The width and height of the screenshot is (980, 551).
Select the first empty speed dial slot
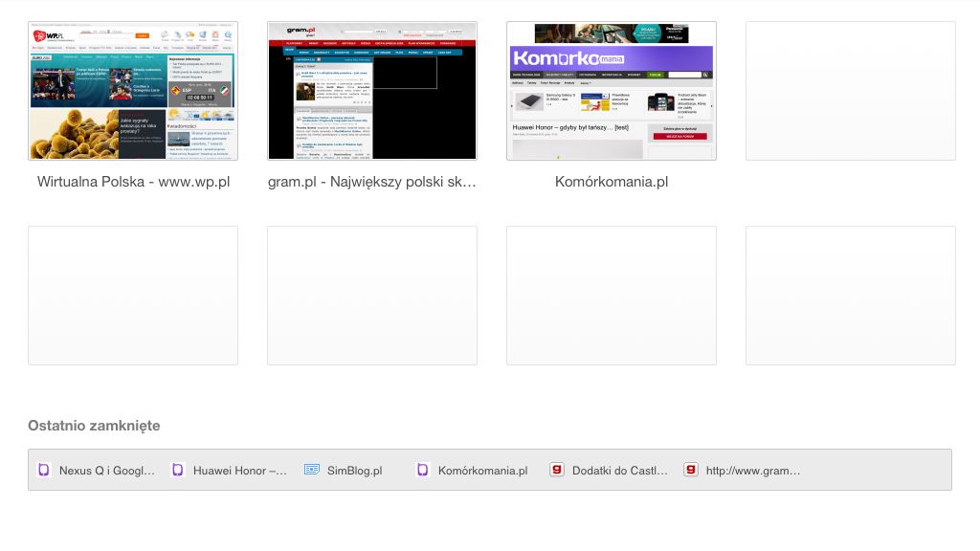850,90
